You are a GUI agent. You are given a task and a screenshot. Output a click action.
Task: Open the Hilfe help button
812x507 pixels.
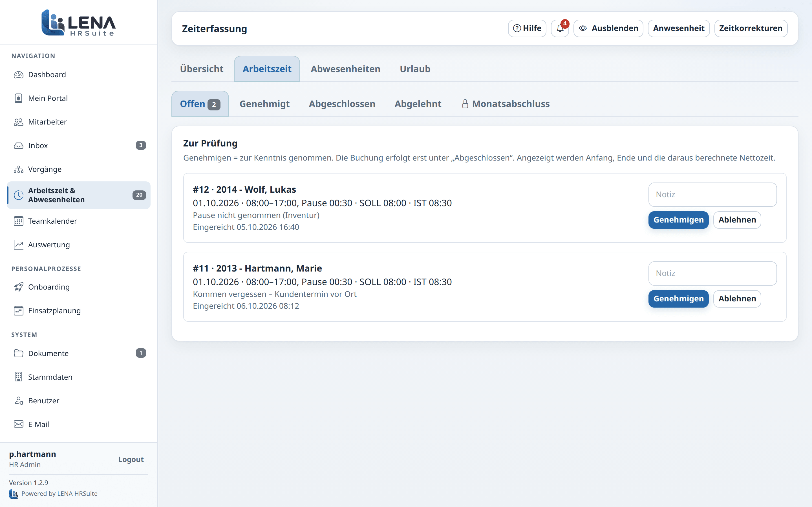tap(527, 28)
